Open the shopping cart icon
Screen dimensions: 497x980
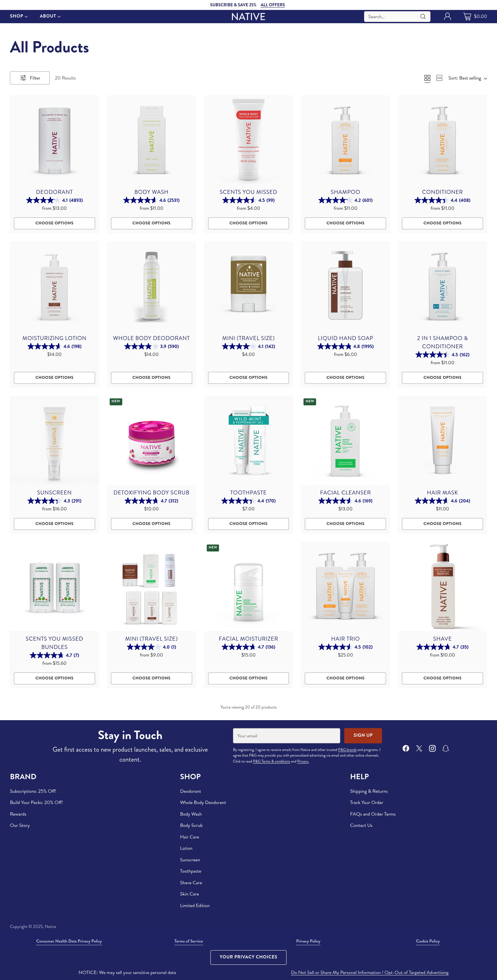click(467, 16)
